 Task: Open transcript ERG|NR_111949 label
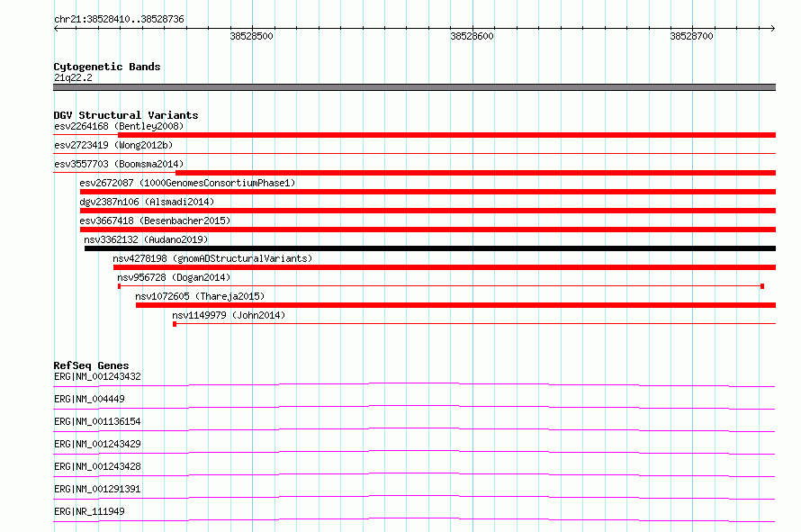(89, 511)
